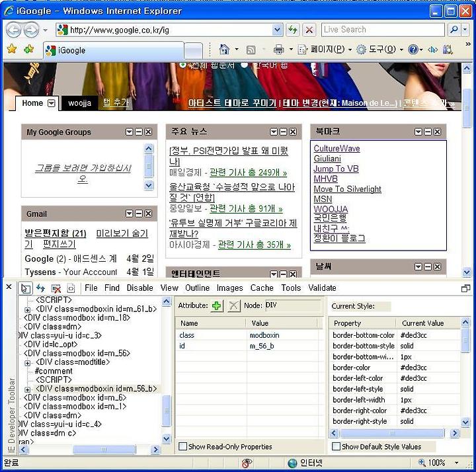Viewport: 476px width, 472px height.
Task: Click the source view icon in Developer Toolbar
Action: coord(71,288)
